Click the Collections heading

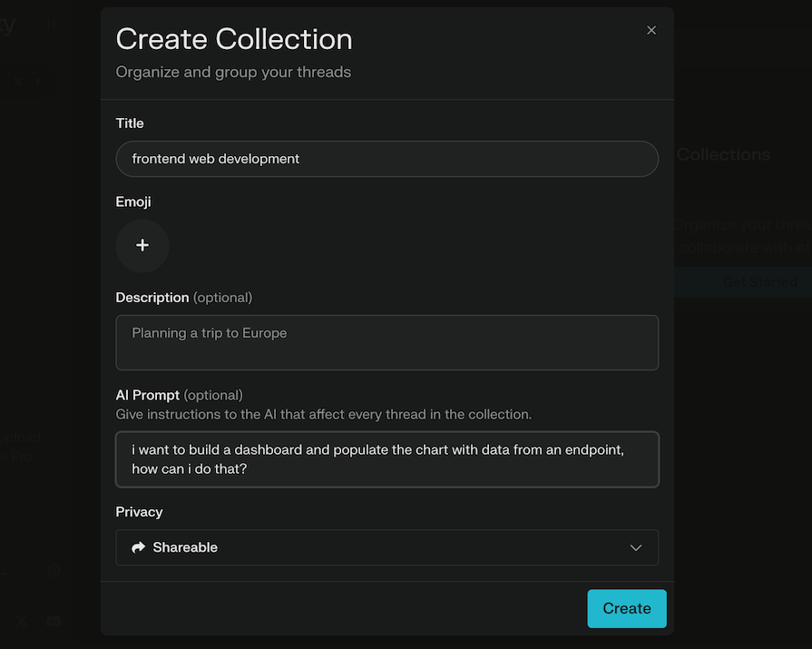point(723,154)
